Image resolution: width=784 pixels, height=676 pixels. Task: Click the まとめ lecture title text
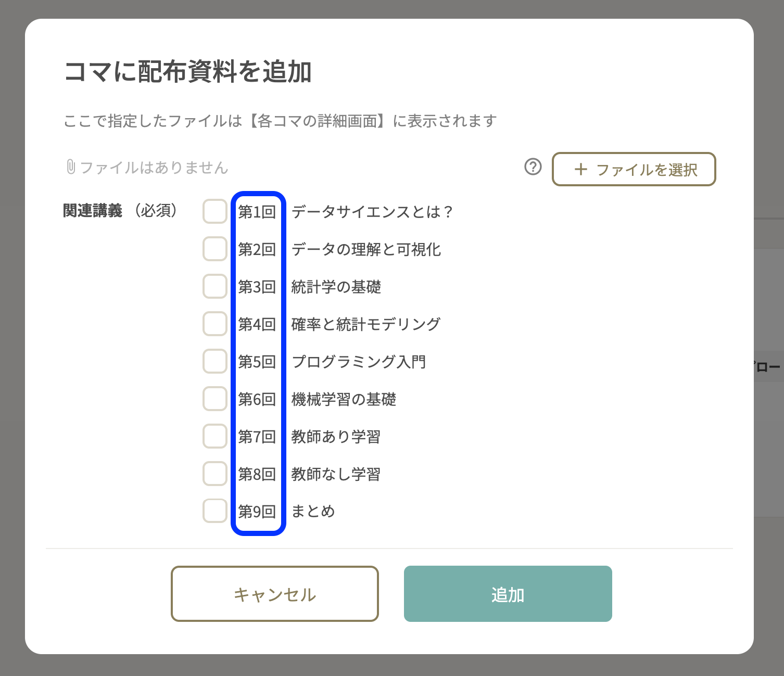click(313, 512)
